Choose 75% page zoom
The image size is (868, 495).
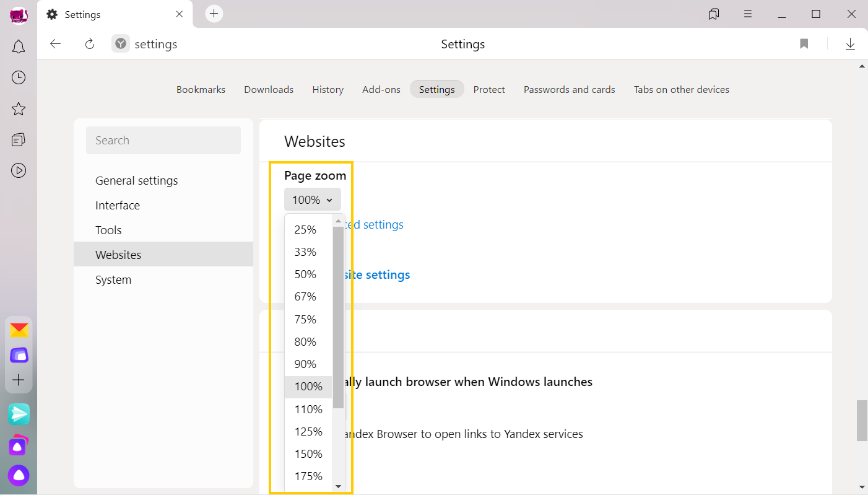click(308, 320)
